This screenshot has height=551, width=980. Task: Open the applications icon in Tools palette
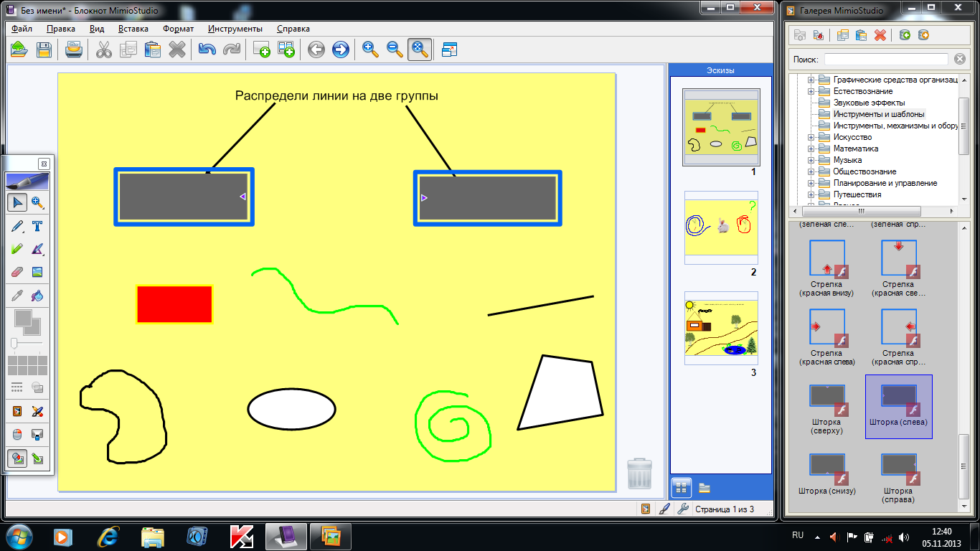coord(17,411)
